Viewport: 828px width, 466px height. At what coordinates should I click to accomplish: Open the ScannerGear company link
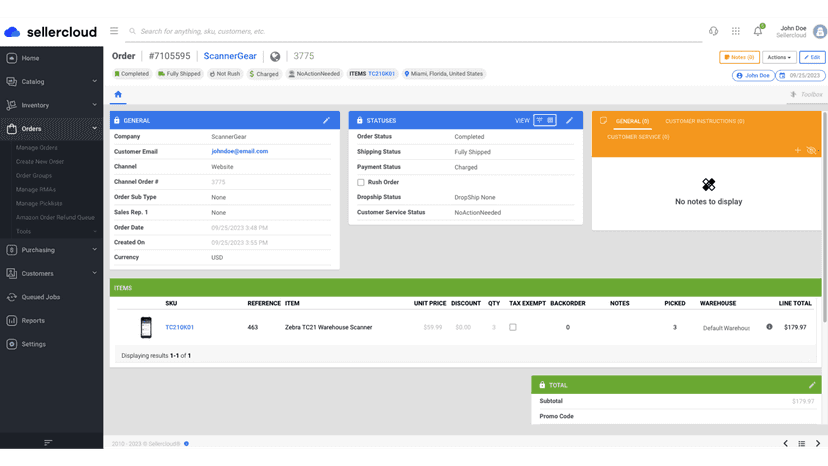click(x=230, y=56)
